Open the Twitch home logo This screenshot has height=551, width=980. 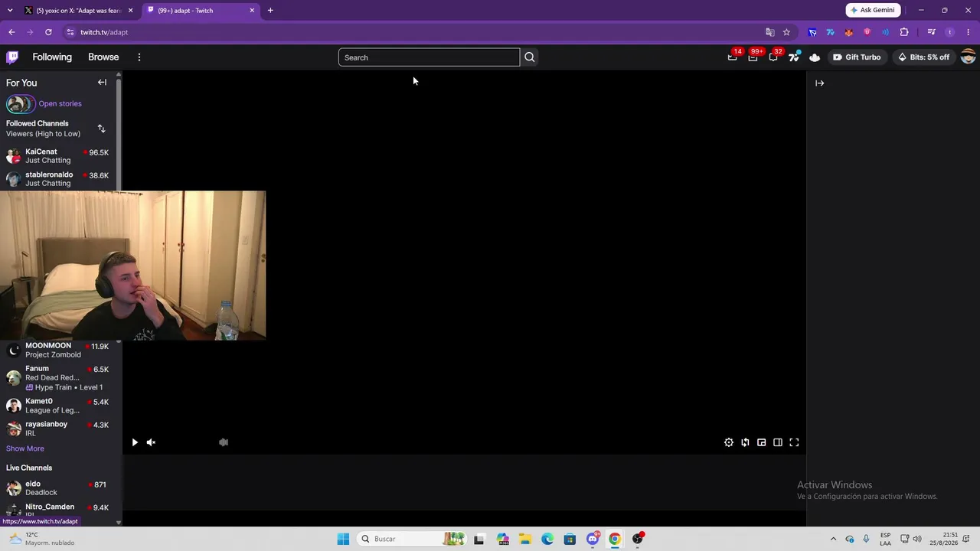pos(12,57)
